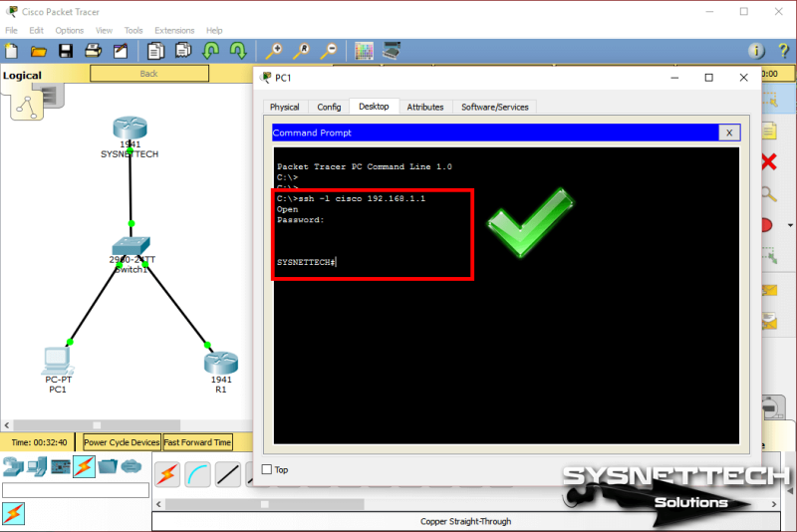Pick the light blue Console cable
Viewport: 797px width, 532px height.
click(197, 474)
